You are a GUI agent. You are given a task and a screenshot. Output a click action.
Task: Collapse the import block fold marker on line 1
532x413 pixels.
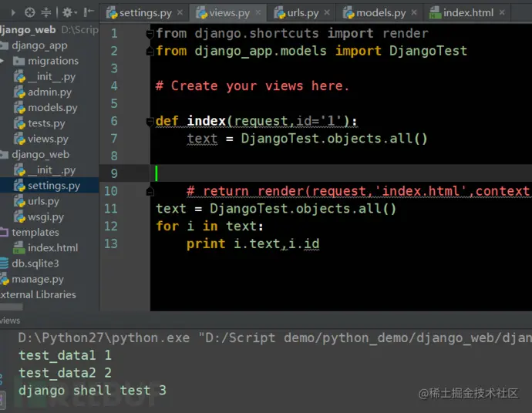coord(150,33)
